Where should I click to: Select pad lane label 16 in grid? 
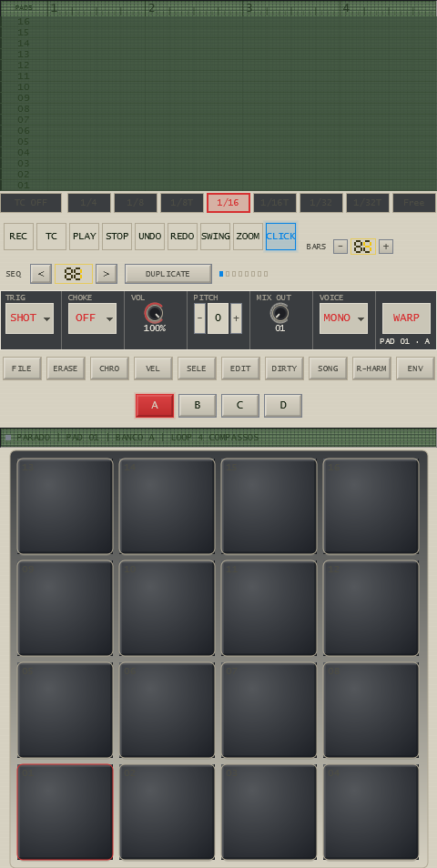pyautogui.click(x=24, y=22)
